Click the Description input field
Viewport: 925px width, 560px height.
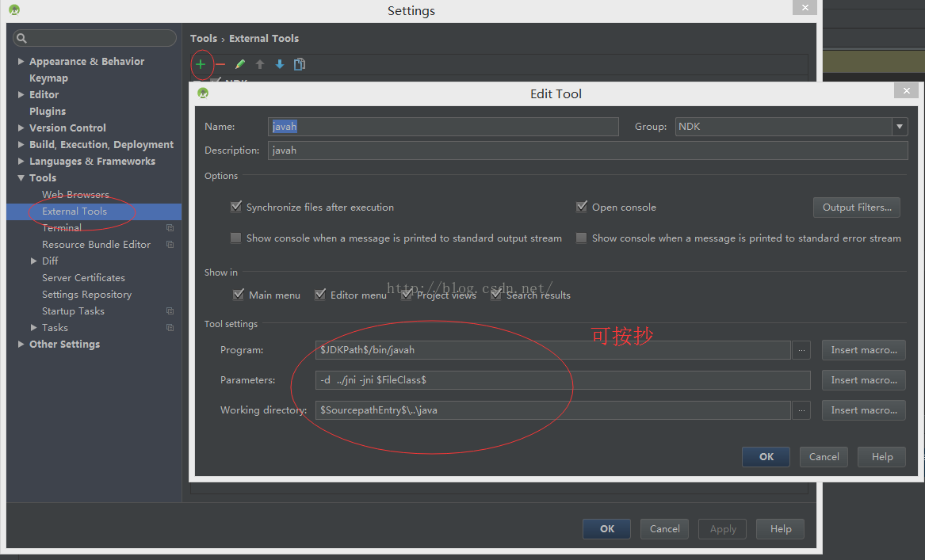pyautogui.click(x=587, y=150)
